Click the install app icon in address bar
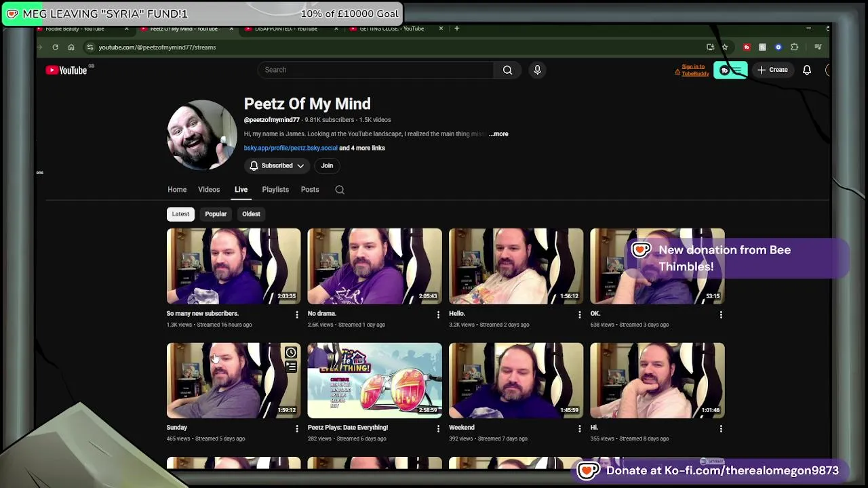 pos(710,47)
